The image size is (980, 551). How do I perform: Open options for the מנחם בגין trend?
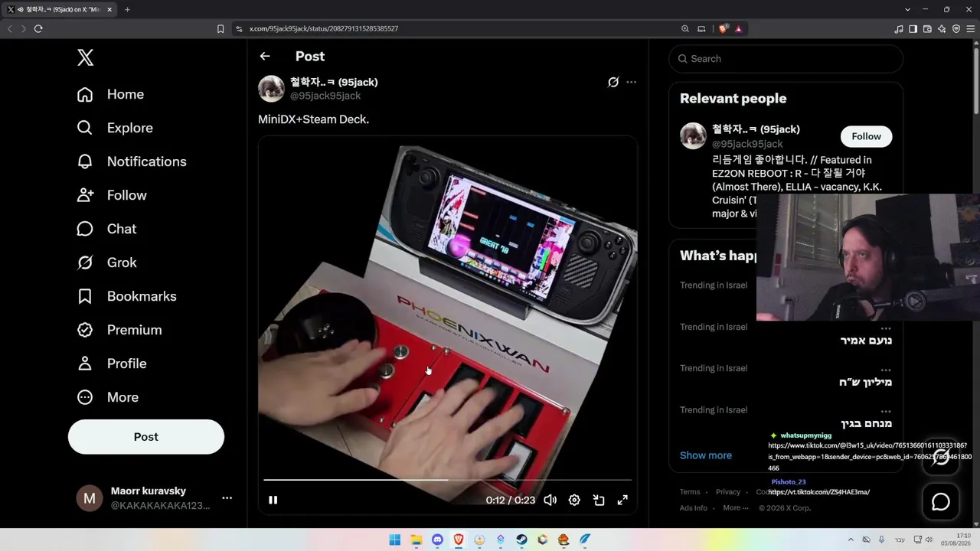point(886,411)
